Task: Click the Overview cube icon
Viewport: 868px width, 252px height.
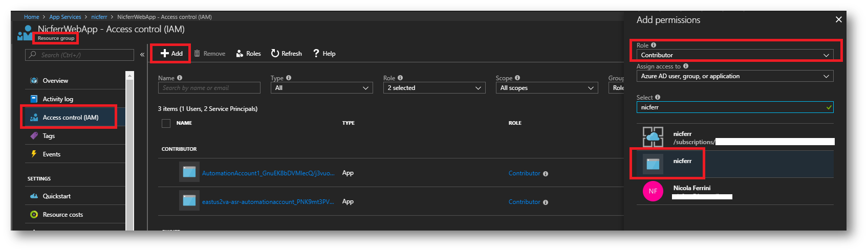Action: tap(34, 81)
